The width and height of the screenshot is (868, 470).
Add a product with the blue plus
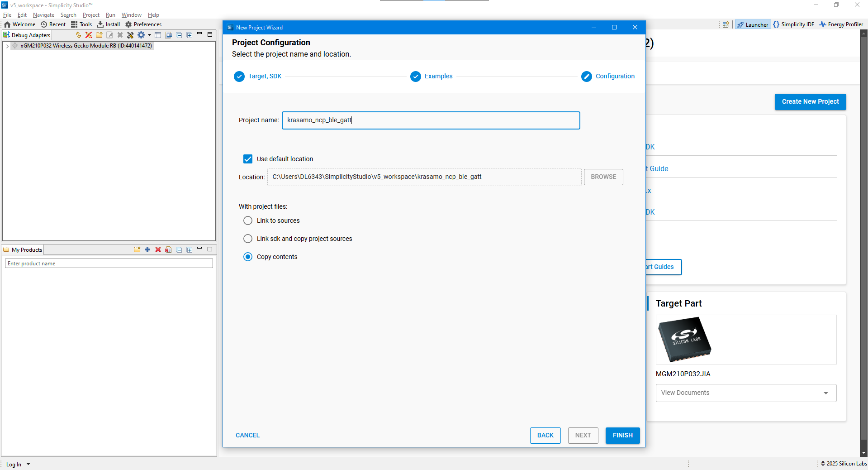(147, 249)
